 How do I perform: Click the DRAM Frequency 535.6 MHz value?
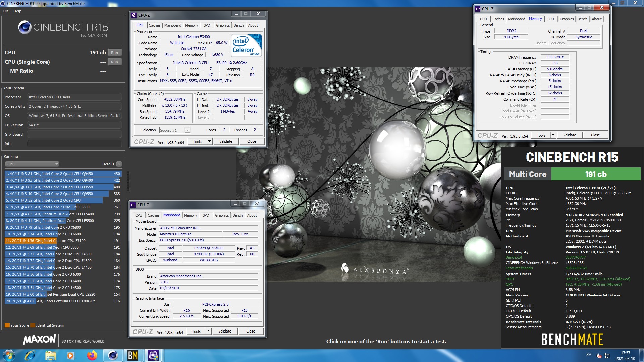[x=555, y=57]
